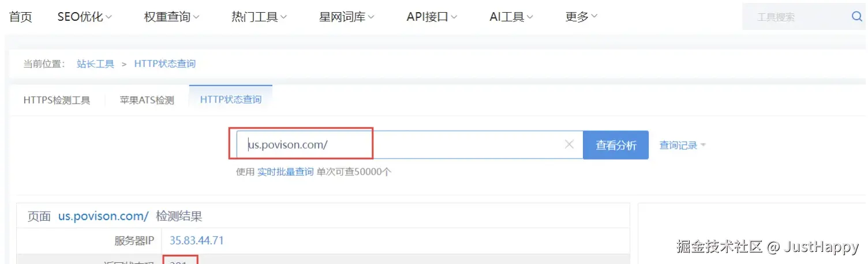Switch to the HTTPS检测工具 tab
Screen dimensions: 868x264
[57, 100]
